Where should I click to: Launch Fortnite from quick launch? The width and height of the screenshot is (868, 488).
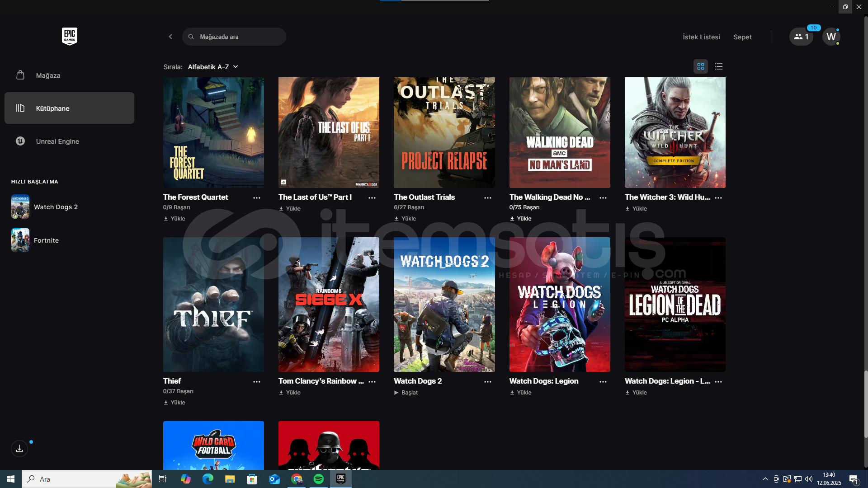[35, 240]
